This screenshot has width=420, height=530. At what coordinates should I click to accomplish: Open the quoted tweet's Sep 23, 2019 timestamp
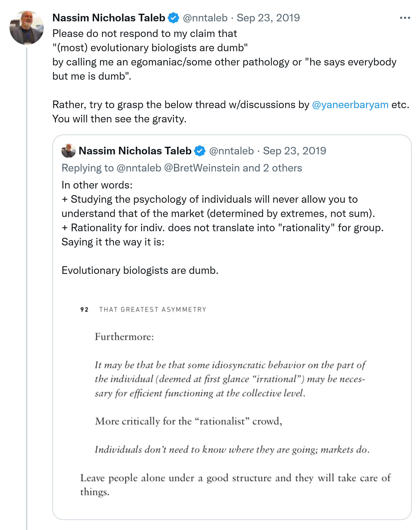point(295,151)
